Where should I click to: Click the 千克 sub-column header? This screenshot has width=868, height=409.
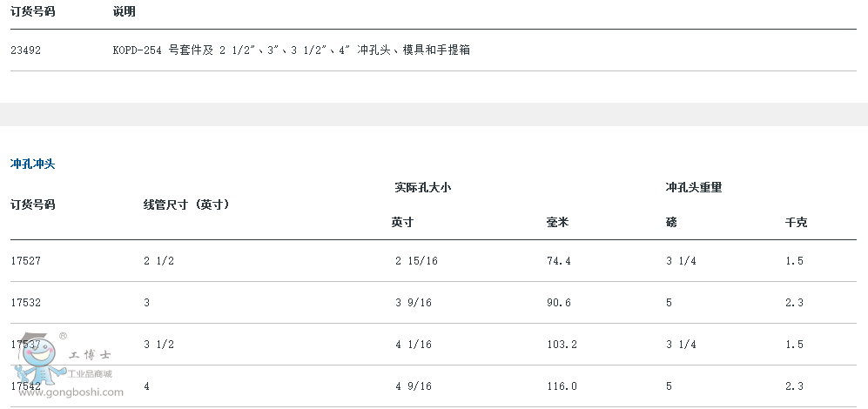pyautogui.click(x=796, y=223)
